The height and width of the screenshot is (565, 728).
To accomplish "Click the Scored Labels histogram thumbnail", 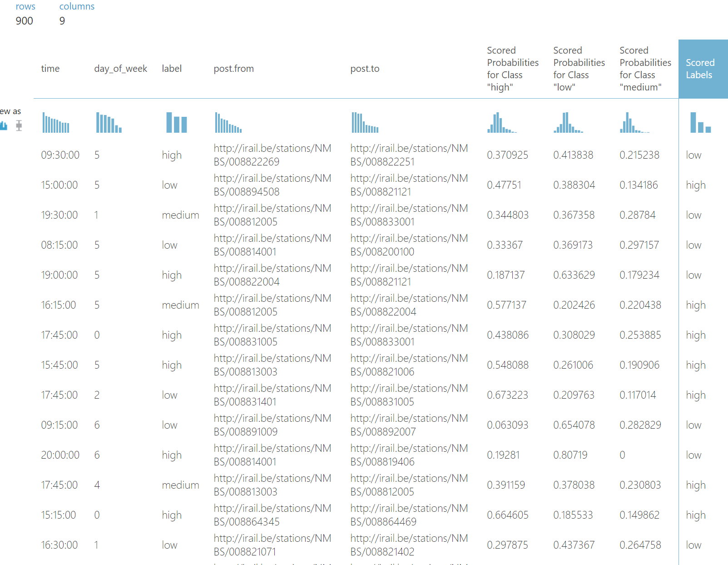I will click(x=700, y=122).
